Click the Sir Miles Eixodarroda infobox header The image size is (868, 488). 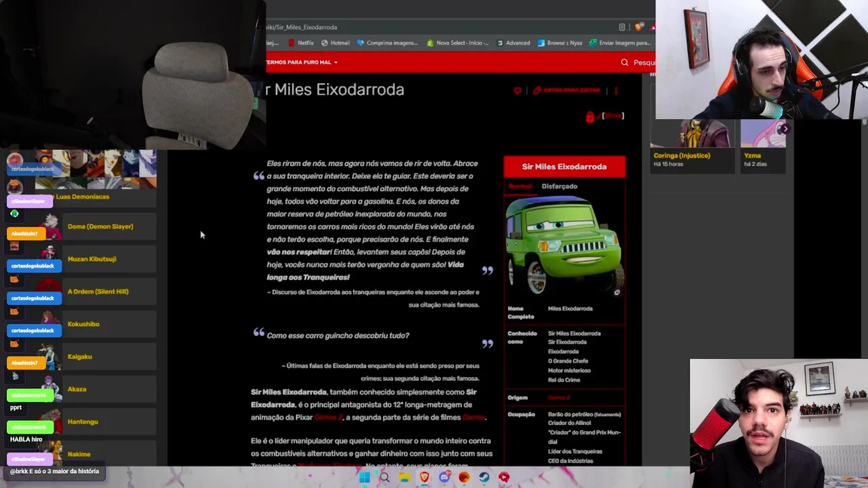tap(564, 167)
